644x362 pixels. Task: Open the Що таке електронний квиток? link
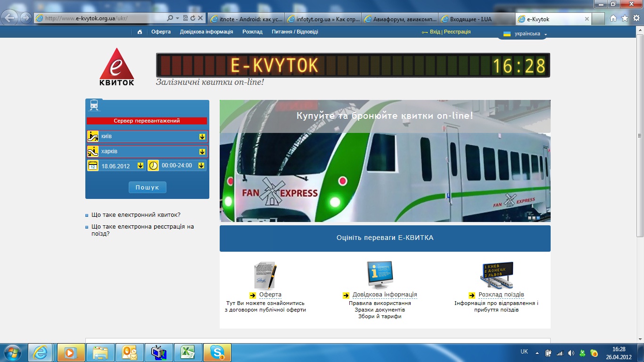(x=136, y=214)
